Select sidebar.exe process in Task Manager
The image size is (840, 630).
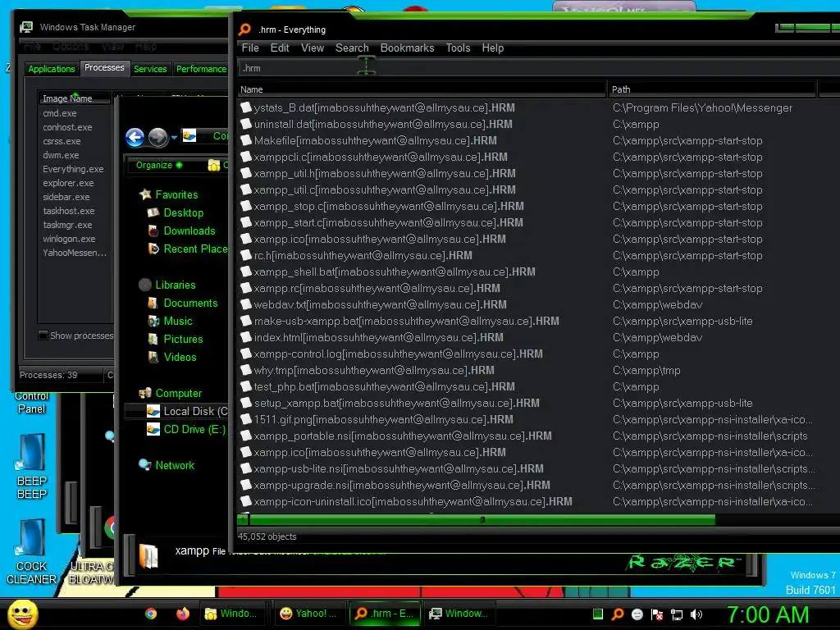click(66, 197)
